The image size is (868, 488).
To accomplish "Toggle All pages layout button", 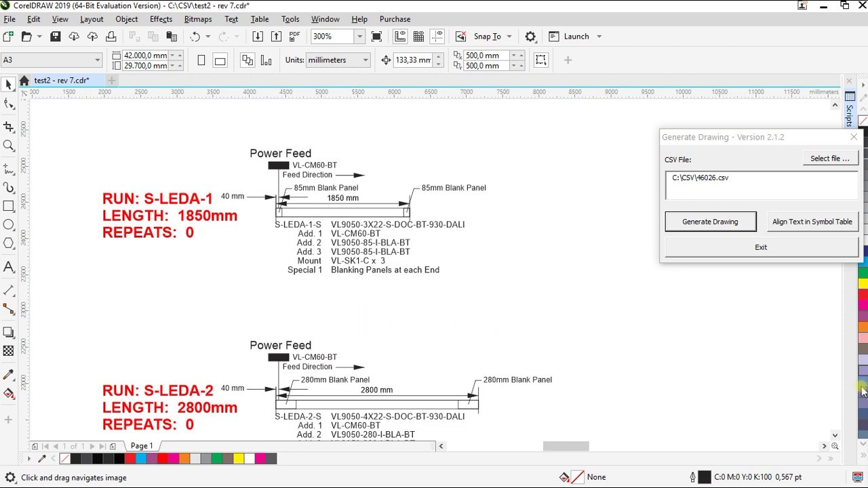I will point(247,60).
